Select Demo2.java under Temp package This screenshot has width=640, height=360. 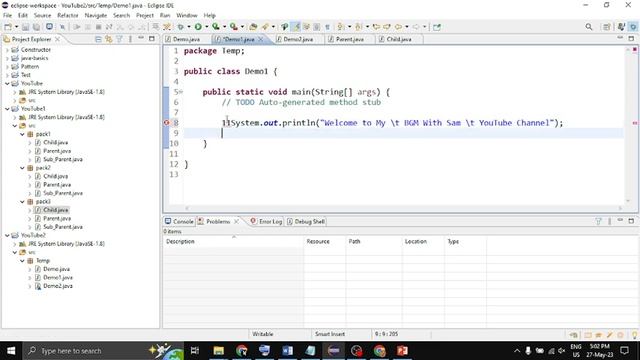click(58, 286)
